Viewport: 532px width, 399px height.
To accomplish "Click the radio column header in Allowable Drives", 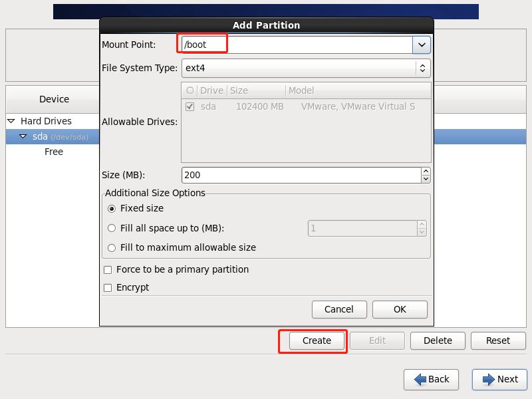I will [190, 90].
